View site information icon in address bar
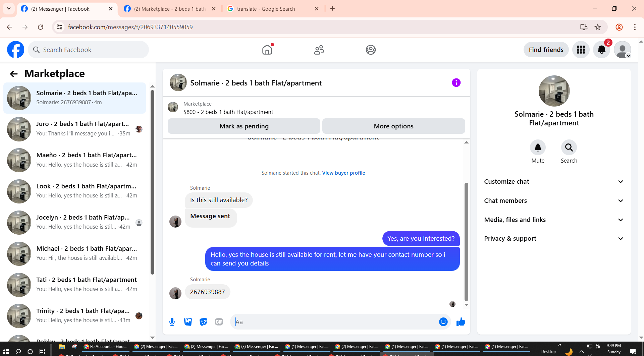 59,27
